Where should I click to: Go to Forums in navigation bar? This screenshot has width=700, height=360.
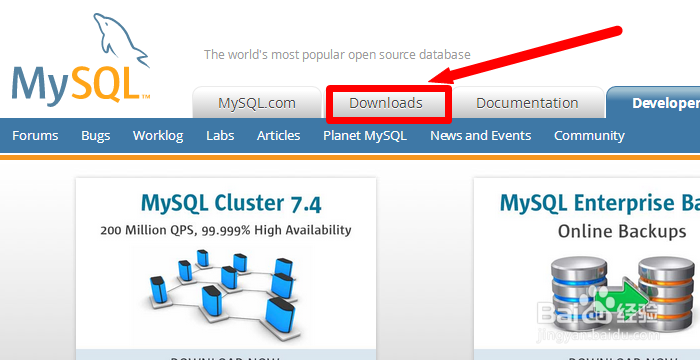(35, 135)
